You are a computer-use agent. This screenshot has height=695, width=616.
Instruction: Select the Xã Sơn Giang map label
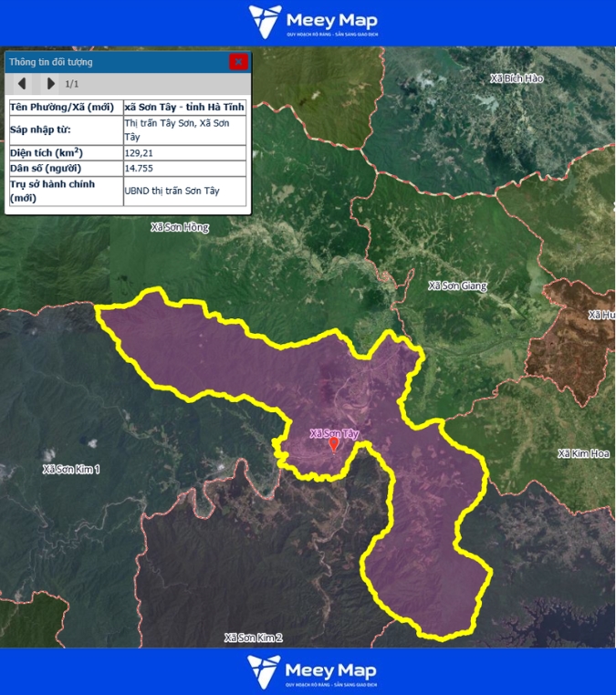[457, 286]
